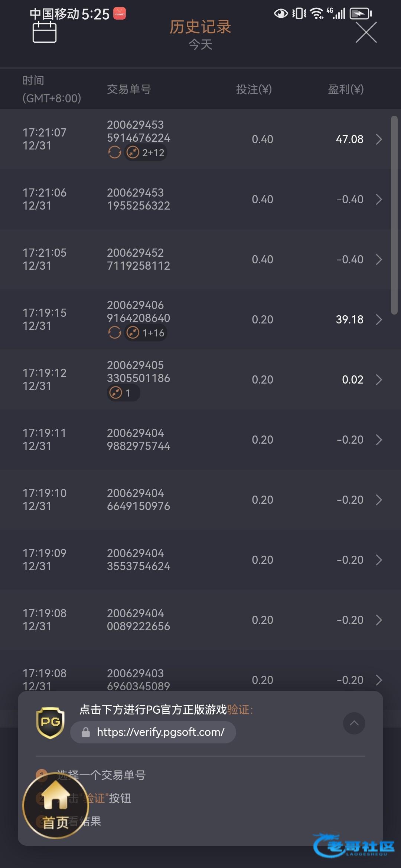Expand details for the 0.02 profit record
401x868 pixels.
point(379,380)
